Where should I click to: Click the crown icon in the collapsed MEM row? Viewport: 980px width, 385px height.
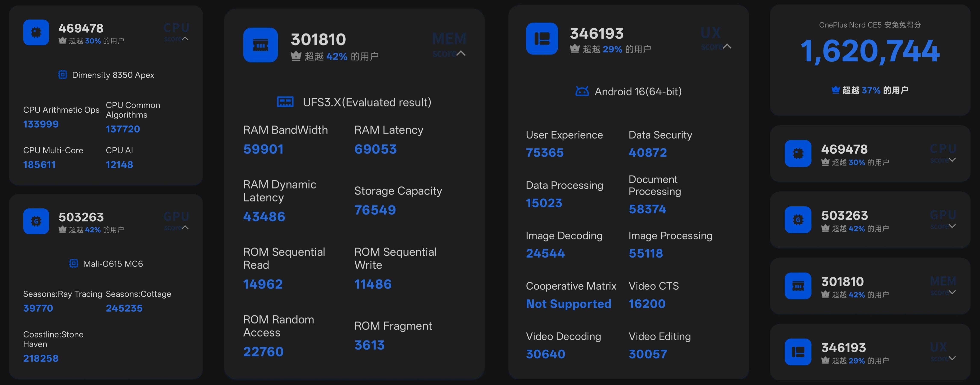tap(825, 294)
